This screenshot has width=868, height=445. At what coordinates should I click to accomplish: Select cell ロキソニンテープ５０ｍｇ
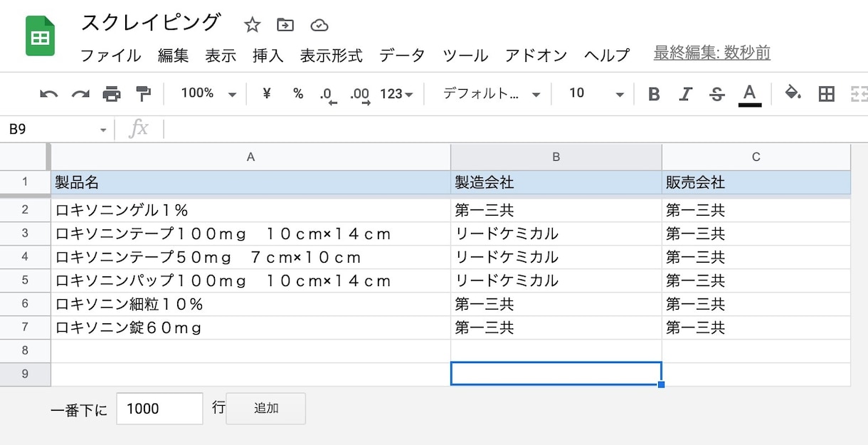(250, 257)
